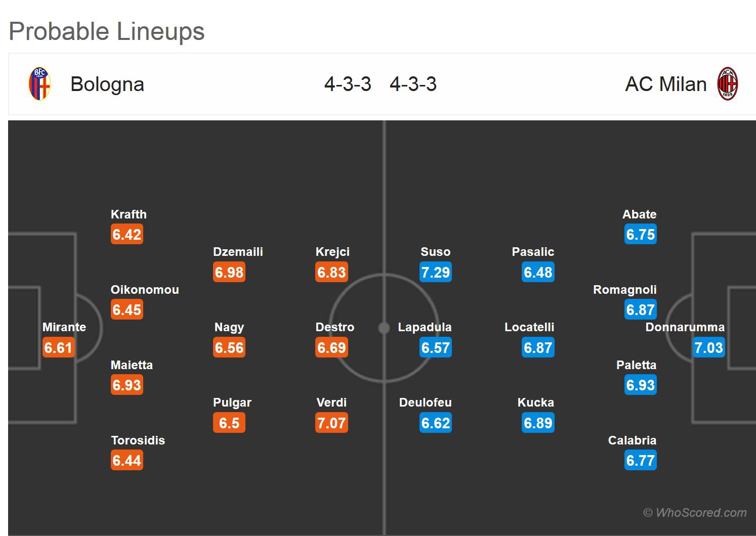This screenshot has height=536, width=756.
Task: Click the Bologna club crest icon
Action: [x=39, y=84]
